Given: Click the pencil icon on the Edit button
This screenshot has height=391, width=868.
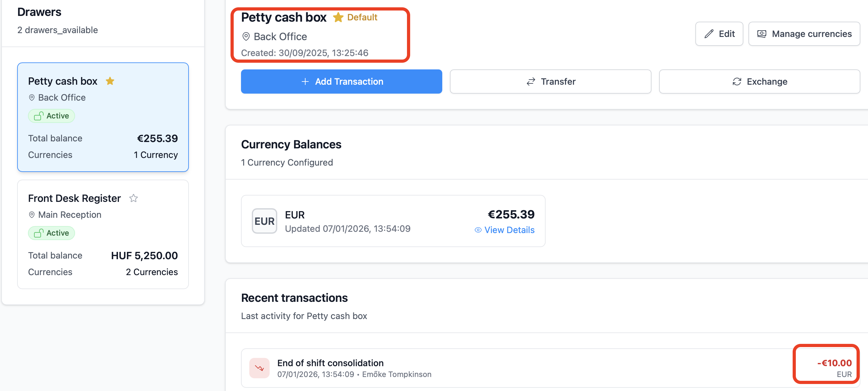Looking at the screenshot, I should (709, 34).
